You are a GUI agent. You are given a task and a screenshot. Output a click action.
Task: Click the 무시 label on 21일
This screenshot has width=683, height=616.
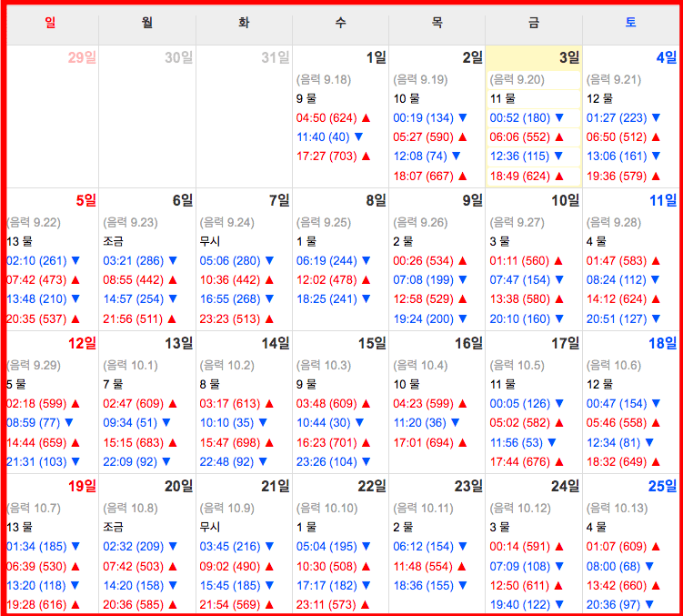(210, 527)
